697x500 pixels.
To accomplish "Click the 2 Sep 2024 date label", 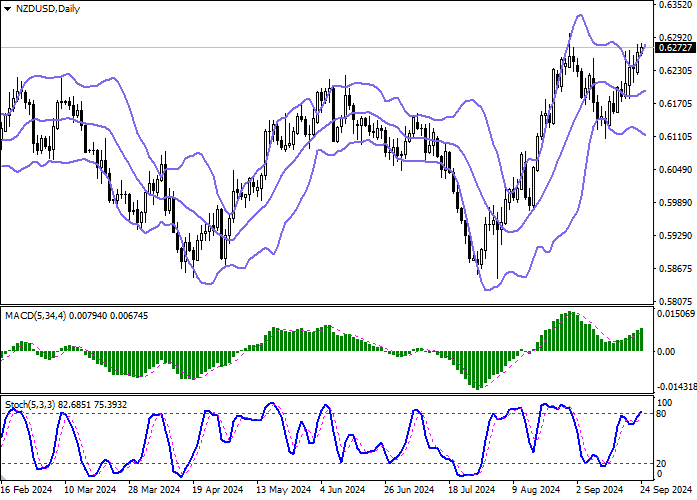I will coord(600,490).
